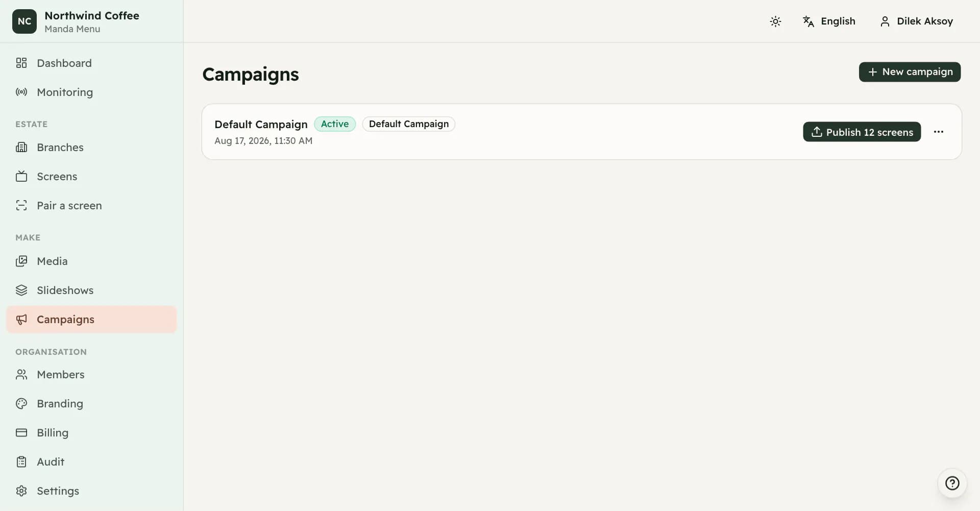Image resolution: width=980 pixels, height=511 pixels.
Task: Click the Campaigns page heading
Action: tap(251, 75)
